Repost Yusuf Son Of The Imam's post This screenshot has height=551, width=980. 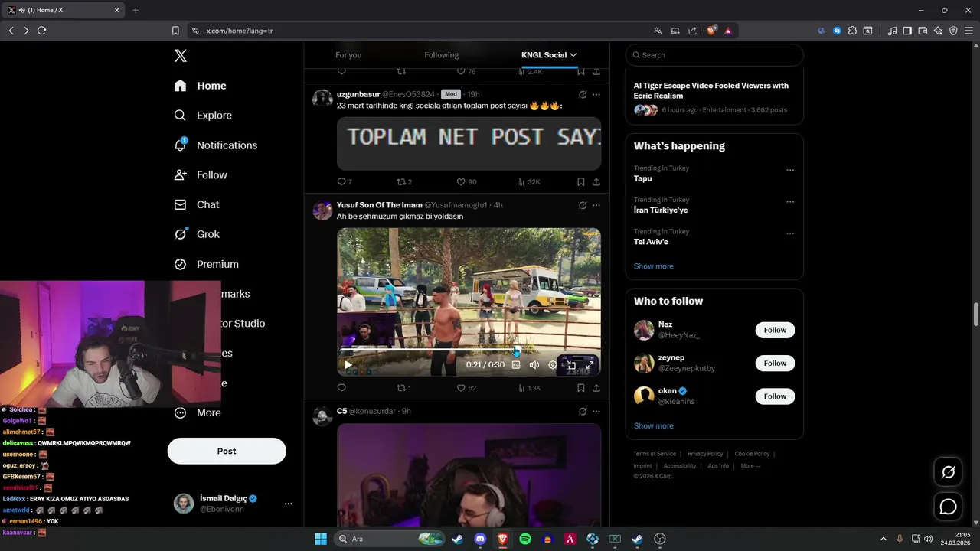tap(401, 388)
